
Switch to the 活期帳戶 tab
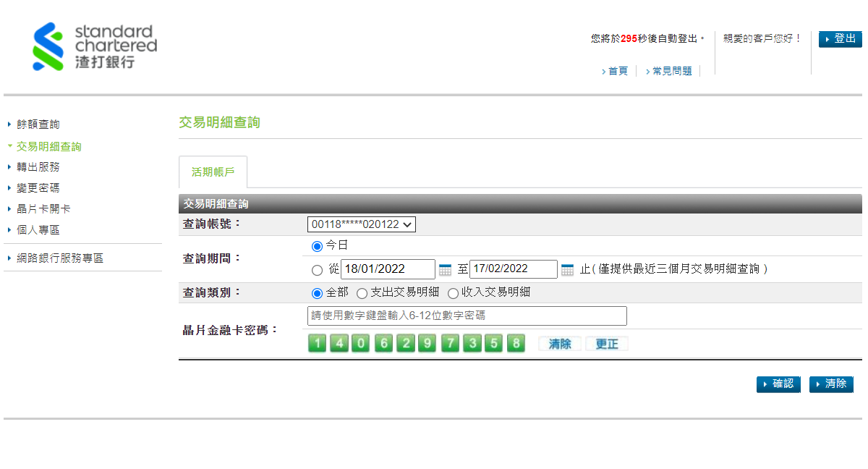[x=213, y=172]
